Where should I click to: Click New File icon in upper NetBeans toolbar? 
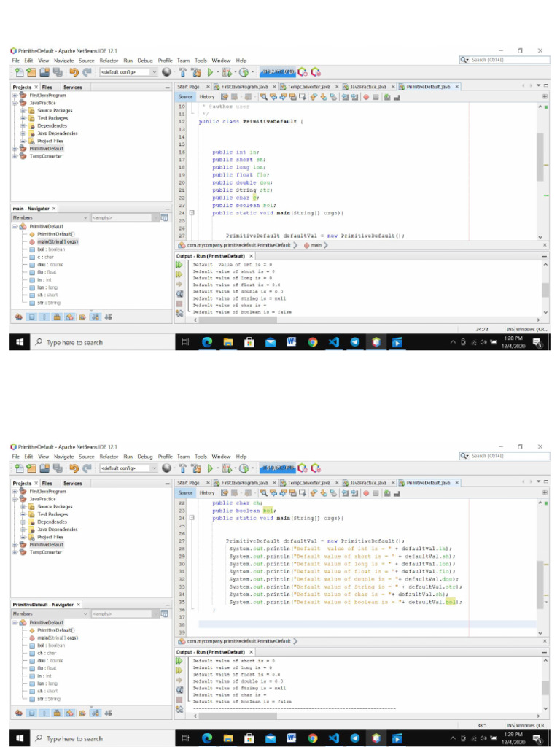(x=19, y=72)
